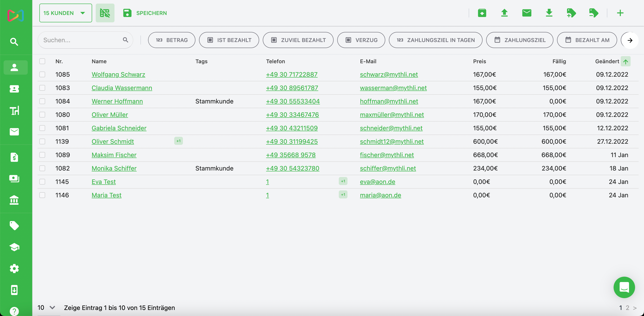Apply the Ist Bezahlt filter chip
Screen dimensions: 644x316
229,40
